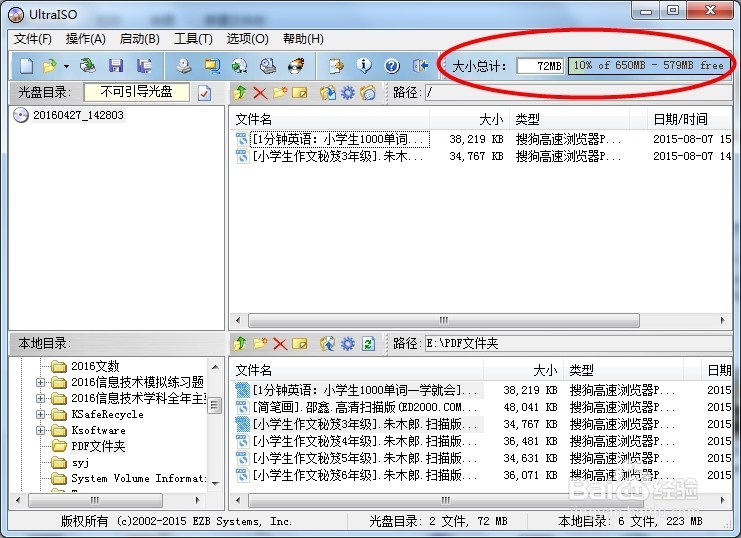Expand the KSafeRecycle folder
741x538 pixels.
pos(41,415)
